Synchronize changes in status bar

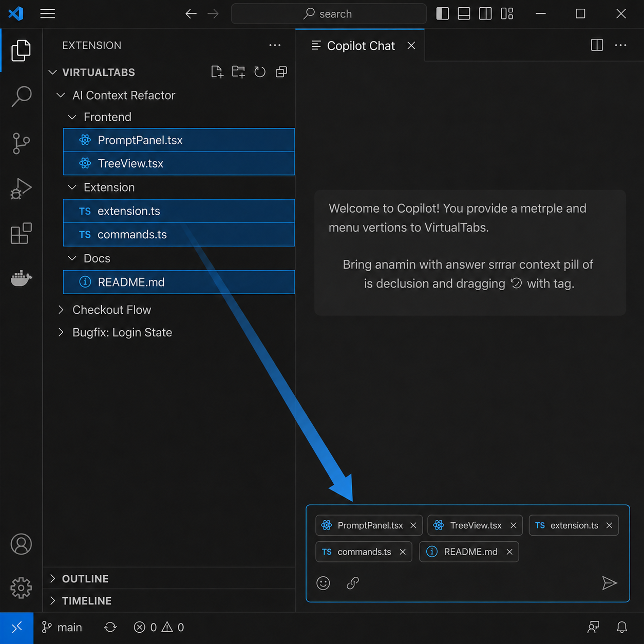click(110, 627)
